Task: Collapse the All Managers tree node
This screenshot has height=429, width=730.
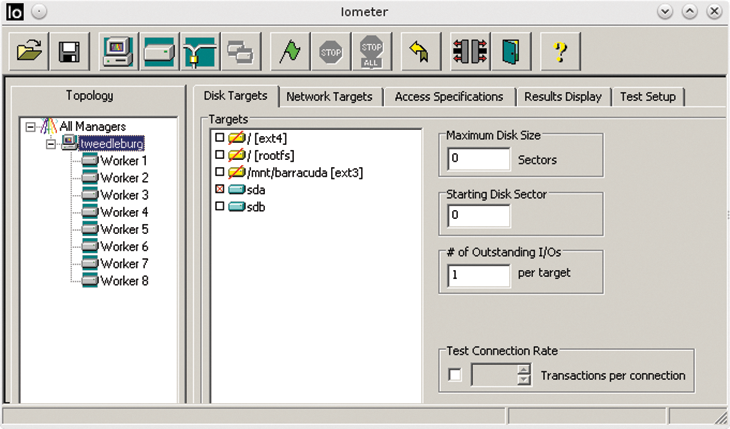Action: coord(31,127)
